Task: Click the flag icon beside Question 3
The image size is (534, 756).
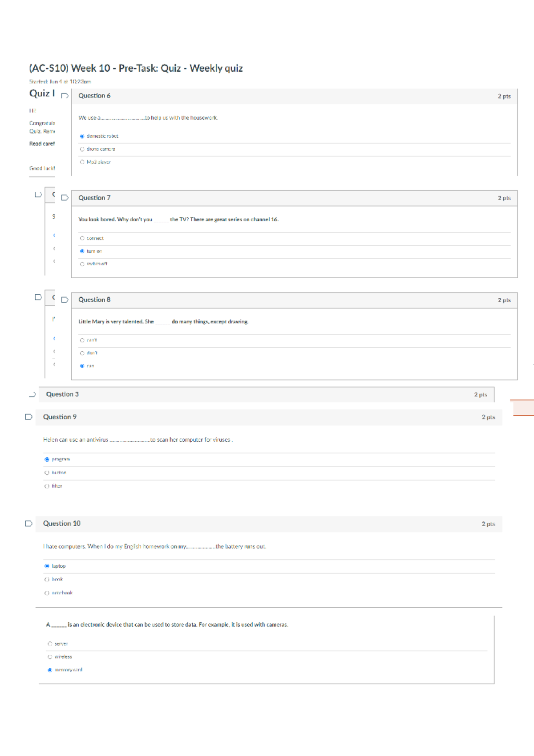Action: [32, 394]
